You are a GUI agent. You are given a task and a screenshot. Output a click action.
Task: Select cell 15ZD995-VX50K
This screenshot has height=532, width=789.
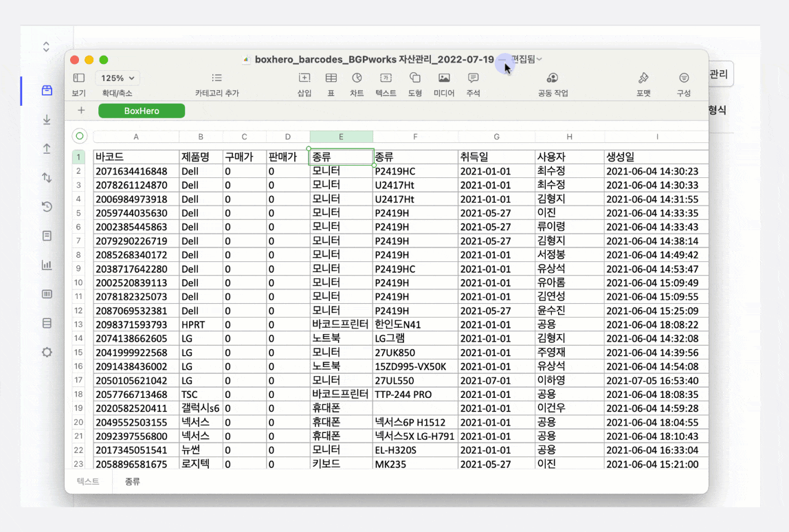pos(415,366)
